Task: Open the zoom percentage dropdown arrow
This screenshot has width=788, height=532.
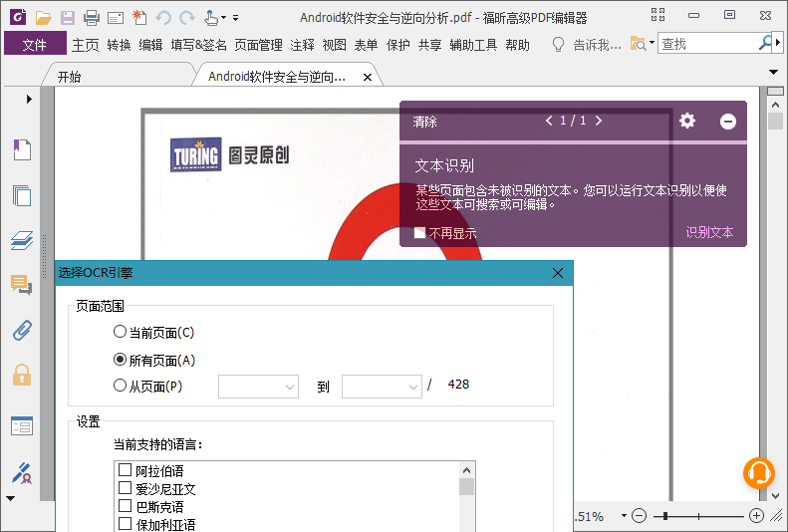Action: click(x=624, y=515)
